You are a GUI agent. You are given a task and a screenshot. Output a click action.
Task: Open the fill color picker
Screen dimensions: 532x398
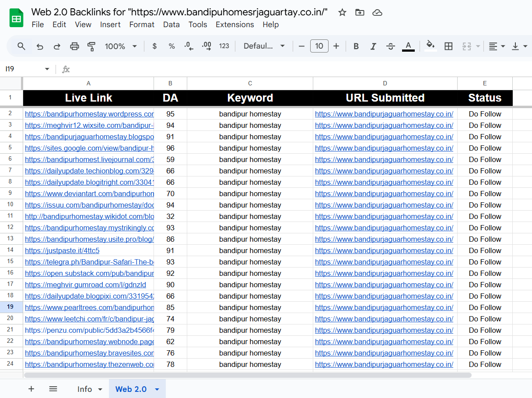pos(430,46)
